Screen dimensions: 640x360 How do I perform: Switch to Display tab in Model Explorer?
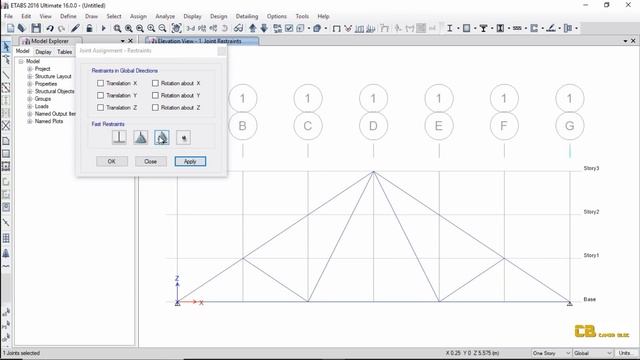pyautogui.click(x=43, y=52)
